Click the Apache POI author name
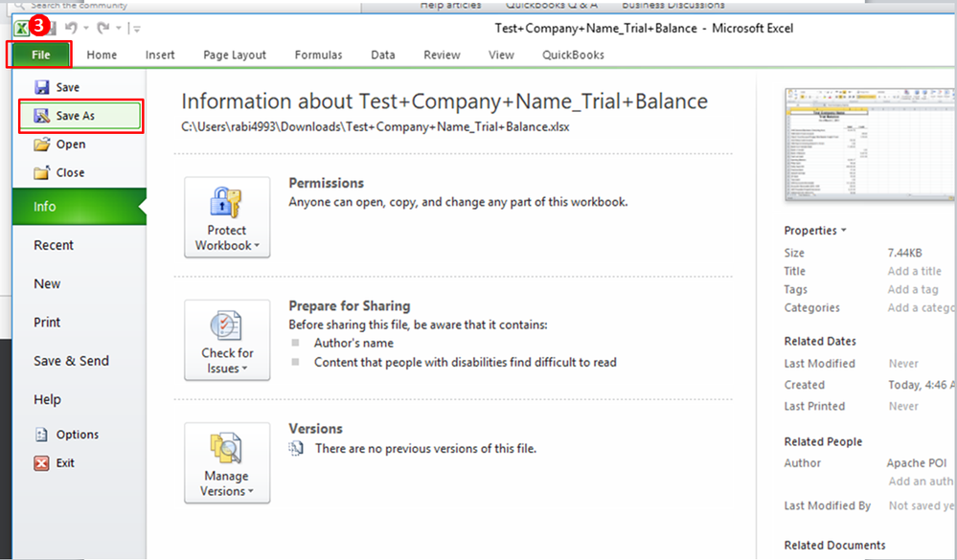The width and height of the screenshot is (957, 560). tap(917, 463)
